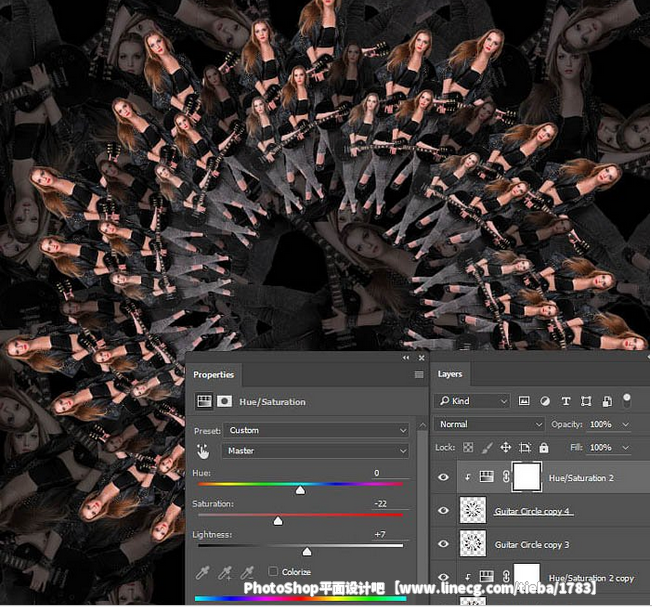Screen dimensions: 652x607
Task: Hide the Hue/Saturation 2 copy layer
Action: (443, 577)
